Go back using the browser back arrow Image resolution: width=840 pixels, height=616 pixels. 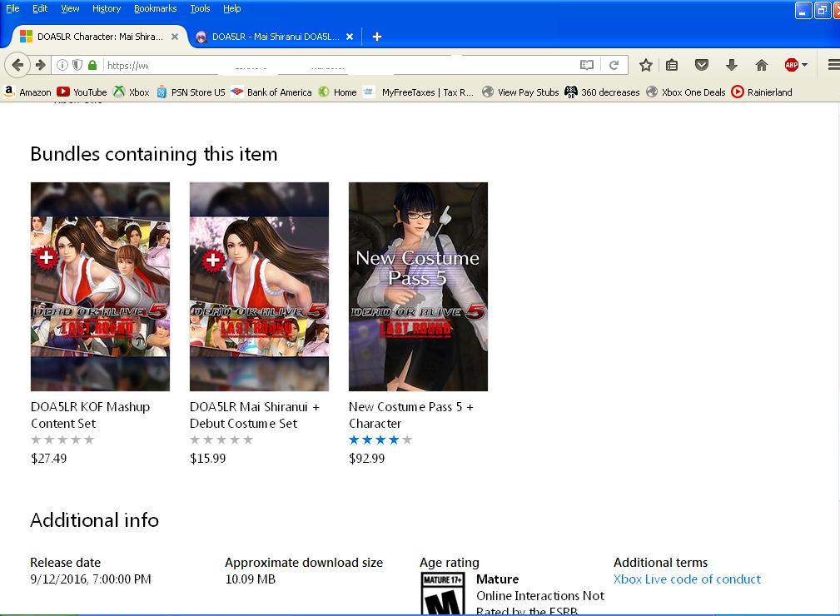17,66
